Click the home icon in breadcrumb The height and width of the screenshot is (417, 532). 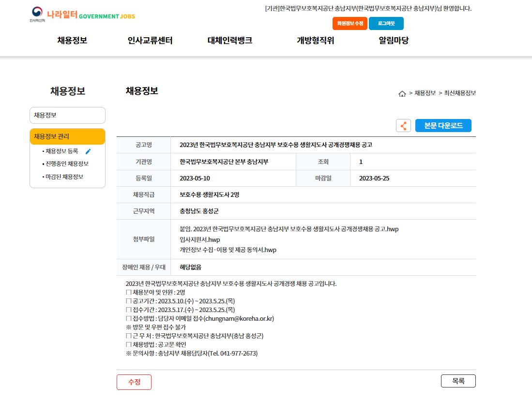coord(402,93)
